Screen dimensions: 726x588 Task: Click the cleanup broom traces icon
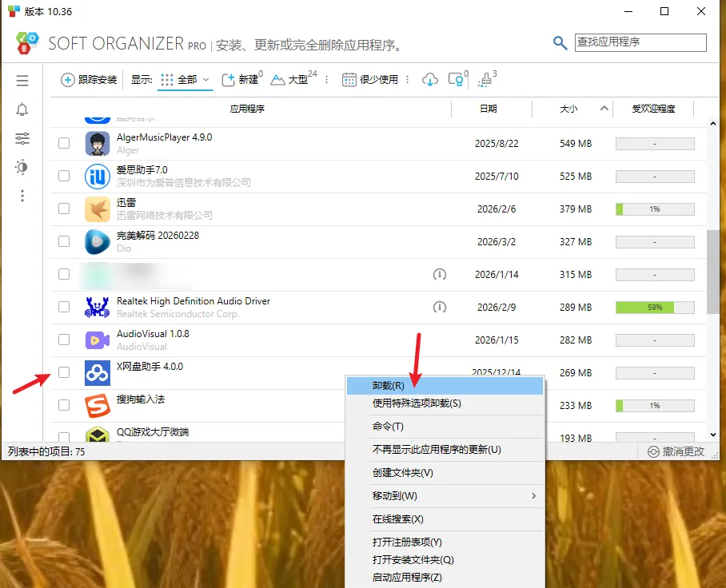point(487,79)
